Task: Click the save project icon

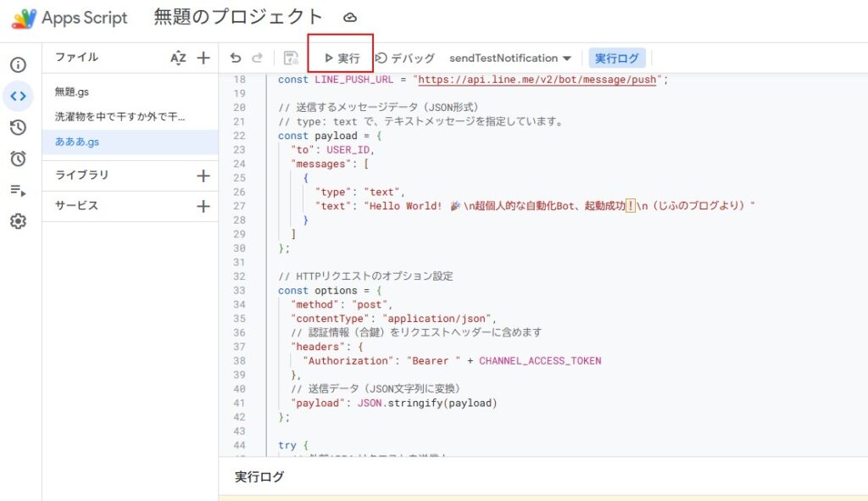Action: 291,58
